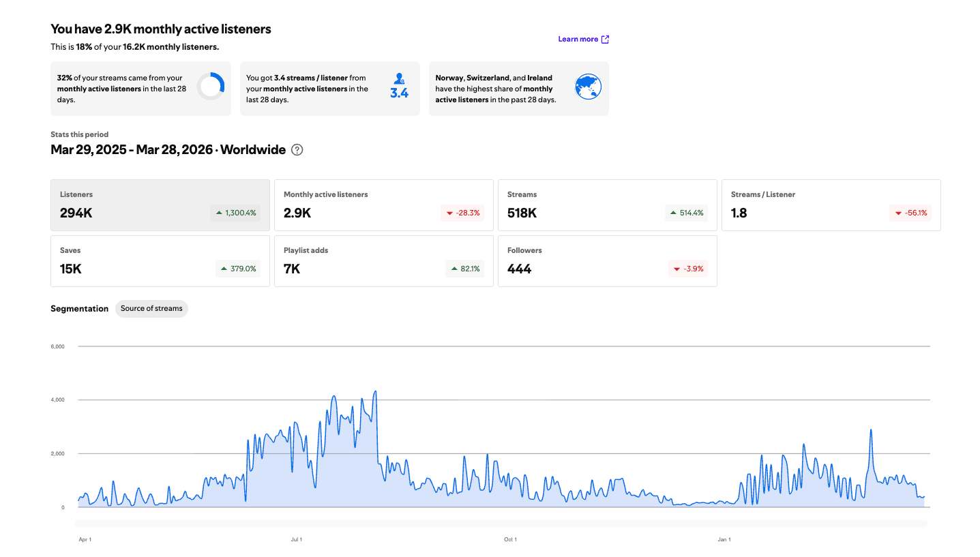Image resolution: width=980 pixels, height=557 pixels.
Task: Toggle the Source of streams segmentation chip
Action: [x=151, y=308]
